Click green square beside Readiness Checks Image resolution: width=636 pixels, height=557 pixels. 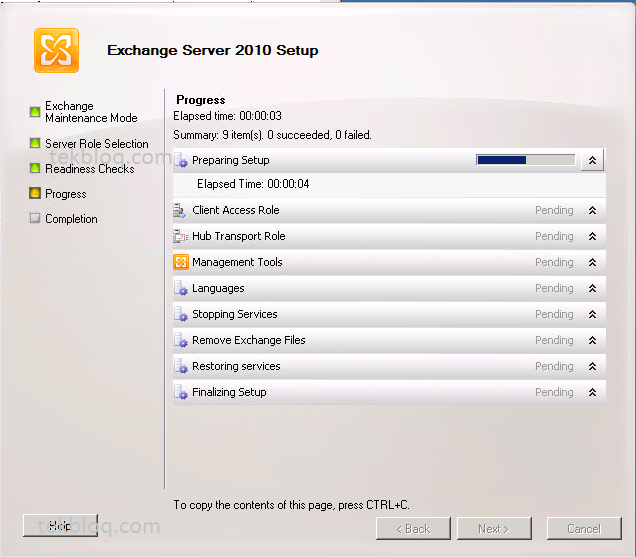35,168
